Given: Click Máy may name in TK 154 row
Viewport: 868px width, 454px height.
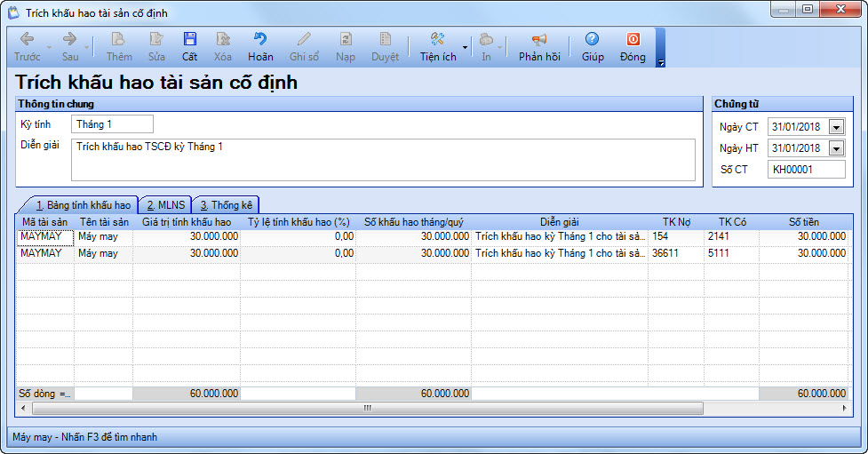Looking at the screenshot, I should coord(104,236).
